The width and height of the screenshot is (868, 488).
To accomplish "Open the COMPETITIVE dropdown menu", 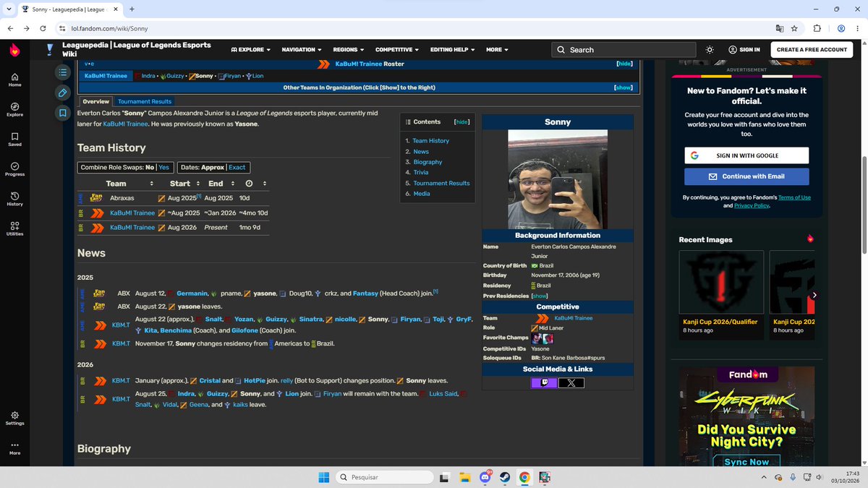I will 397,50.
